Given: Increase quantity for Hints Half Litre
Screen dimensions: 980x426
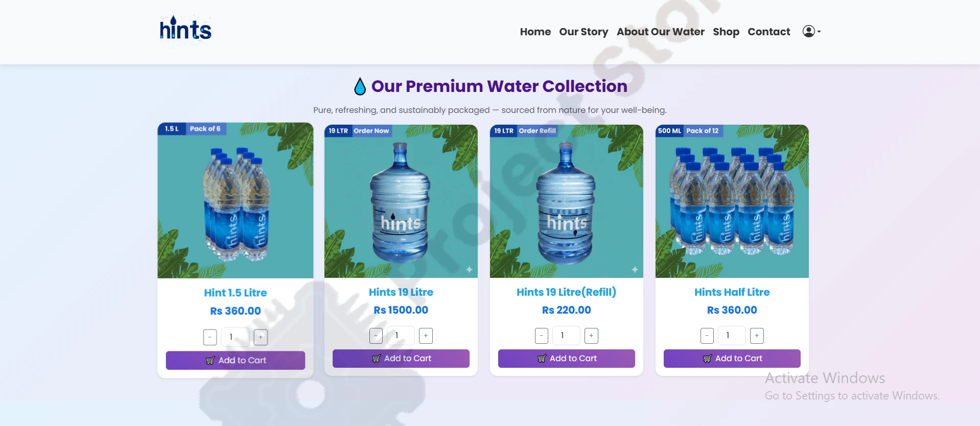Looking at the screenshot, I should (x=757, y=336).
